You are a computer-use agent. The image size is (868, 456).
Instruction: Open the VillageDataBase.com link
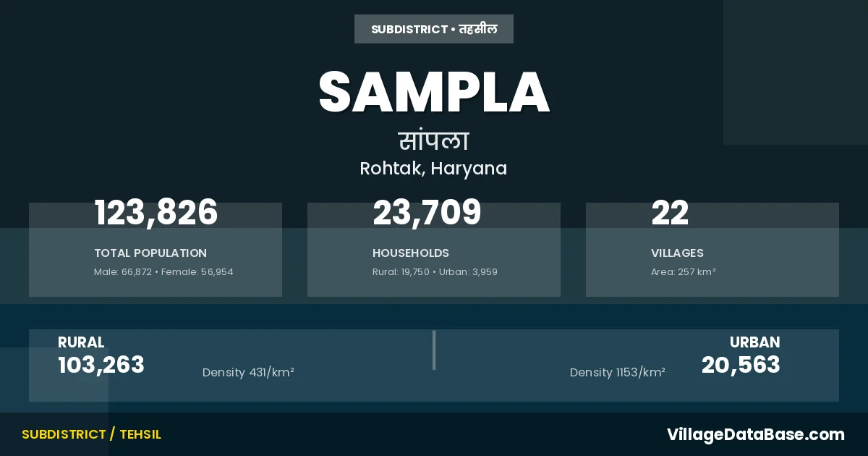(x=755, y=434)
